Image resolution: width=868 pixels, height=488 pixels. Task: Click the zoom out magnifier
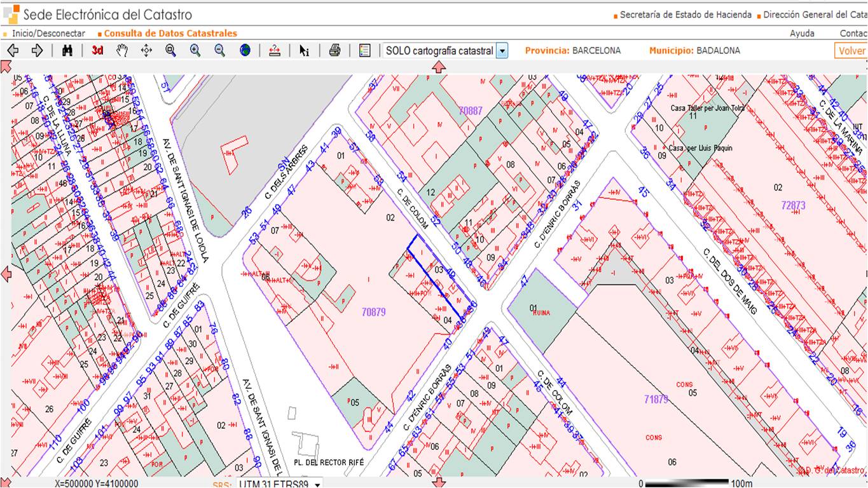click(219, 51)
